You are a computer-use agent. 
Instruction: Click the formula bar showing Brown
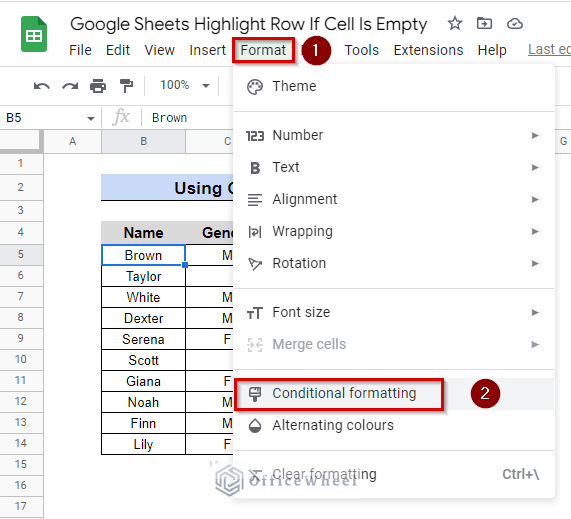click(x=189, y=118)
